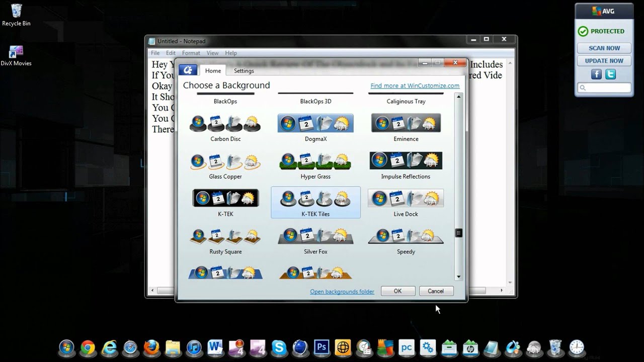Open the folder icon in the dock
Viewport: 644px width, 362px height.
(x=173, y=347)
